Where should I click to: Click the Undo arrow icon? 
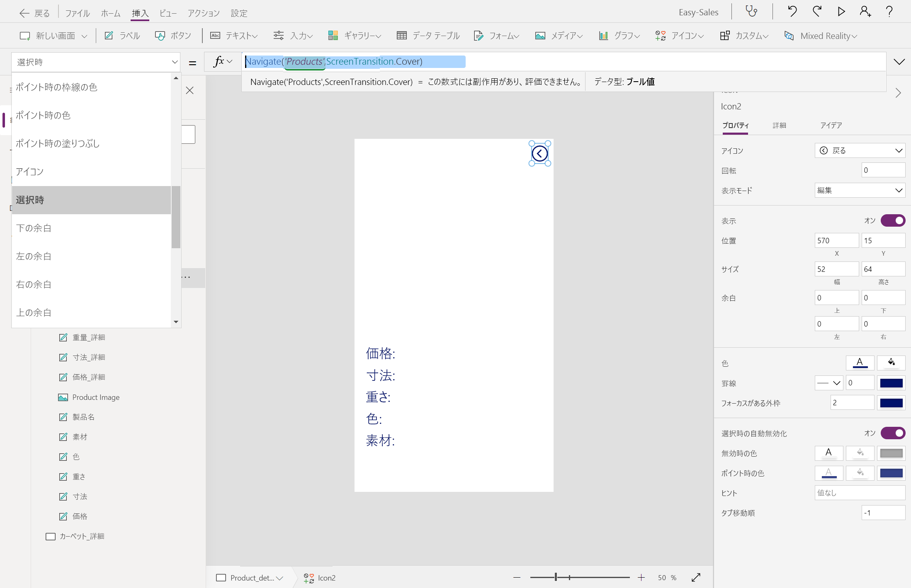coord(792,12)
